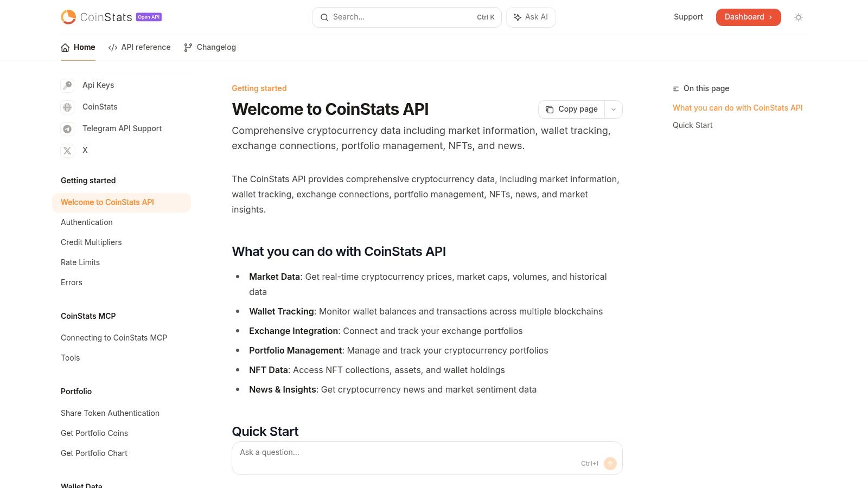868x488 pixels.
Task: Expand Copy page dropdown chevron
Action: (614, 110)
